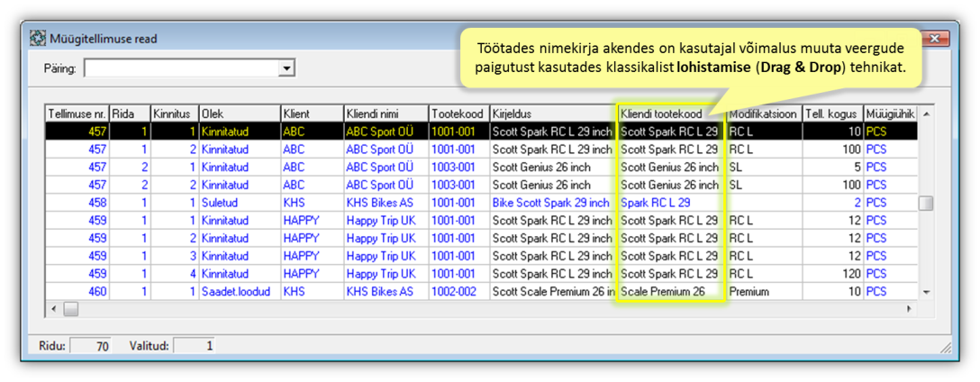Click the Tell. kogus column header
This screenshot has width=980, height=382.
tap(832, 114)
